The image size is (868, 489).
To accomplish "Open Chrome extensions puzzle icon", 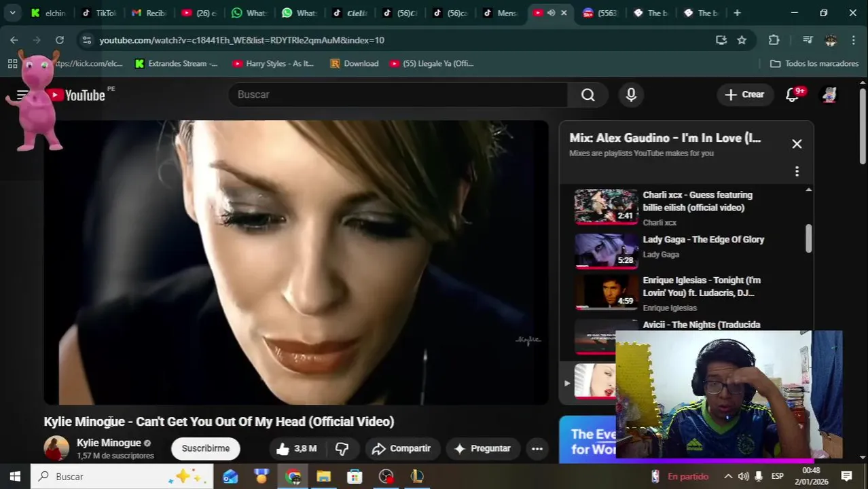I will click(774, 40).
